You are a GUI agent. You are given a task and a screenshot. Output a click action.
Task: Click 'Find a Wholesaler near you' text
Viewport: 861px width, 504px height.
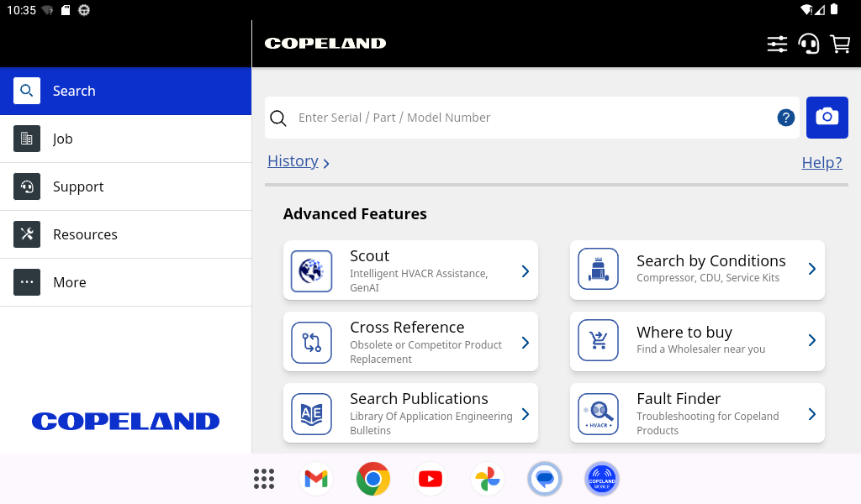700,349
